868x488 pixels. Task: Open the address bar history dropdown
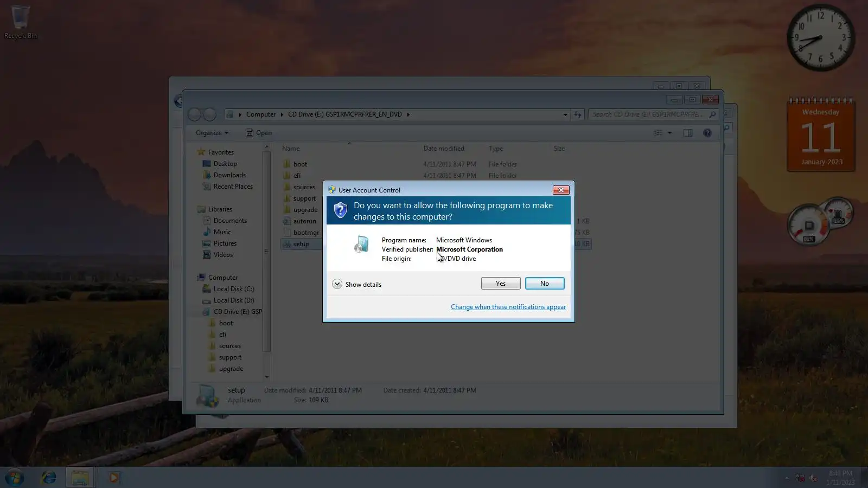[565, 114]
